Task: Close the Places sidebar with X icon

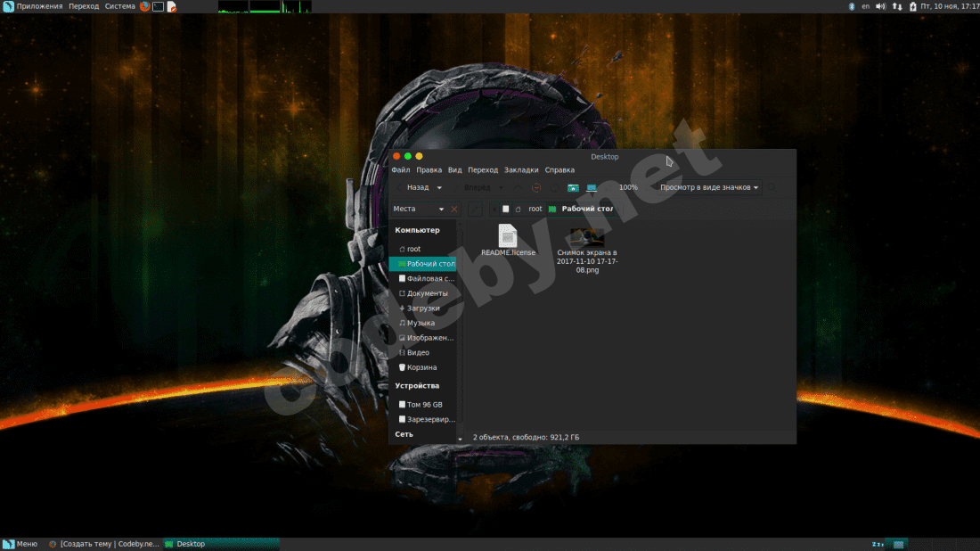Action: coord(454,209)
